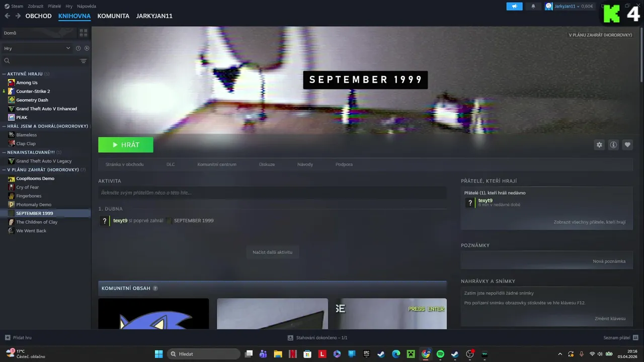
Task: Switch to the OBCHOD tab
Action: [x=39, y=16]
